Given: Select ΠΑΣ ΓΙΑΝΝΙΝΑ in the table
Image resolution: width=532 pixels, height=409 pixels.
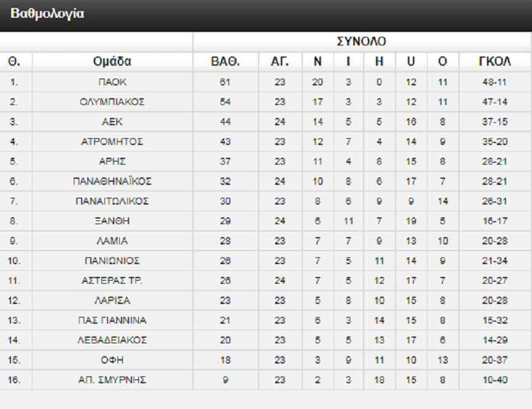Looking at the screenshot, I should click(112, 321).
